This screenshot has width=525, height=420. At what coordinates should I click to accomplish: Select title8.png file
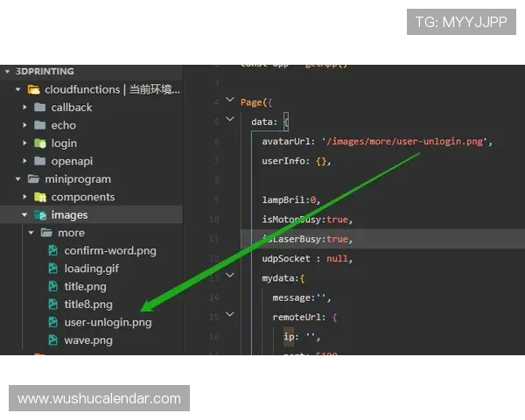point(87,304)
